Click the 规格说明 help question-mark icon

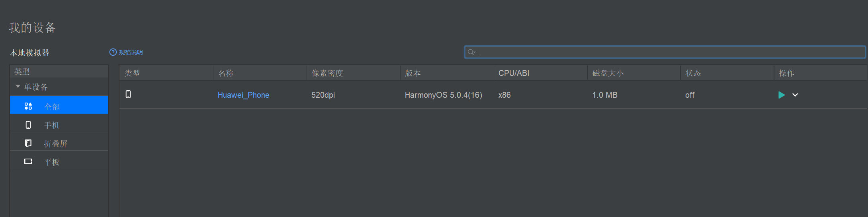[113, 52]
